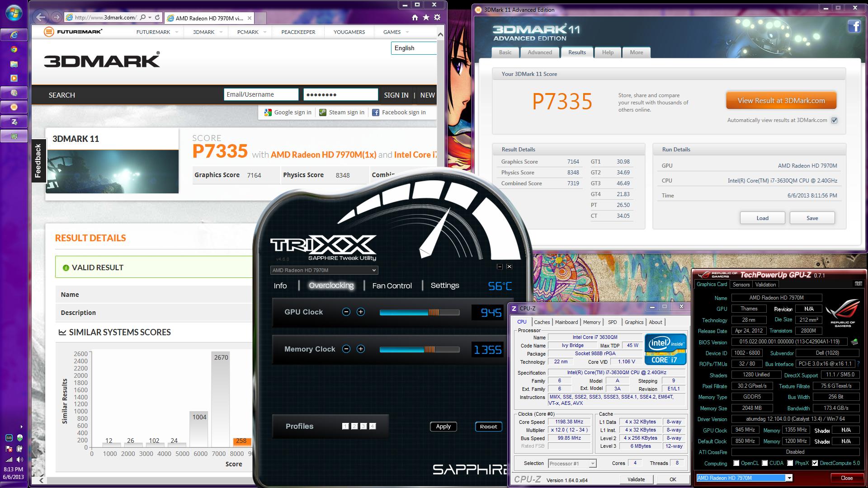Viewport: 868px width, 488px height.
Task: Click the GPU-Z screenshot camera icon
Action: pyautogui.click(x=858, y=284)
